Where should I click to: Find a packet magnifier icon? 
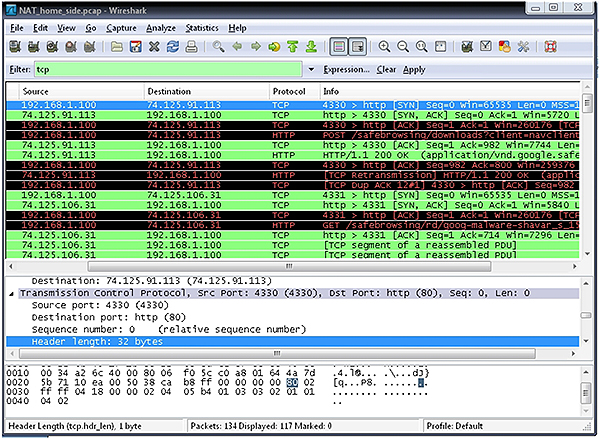pos(218,47)
